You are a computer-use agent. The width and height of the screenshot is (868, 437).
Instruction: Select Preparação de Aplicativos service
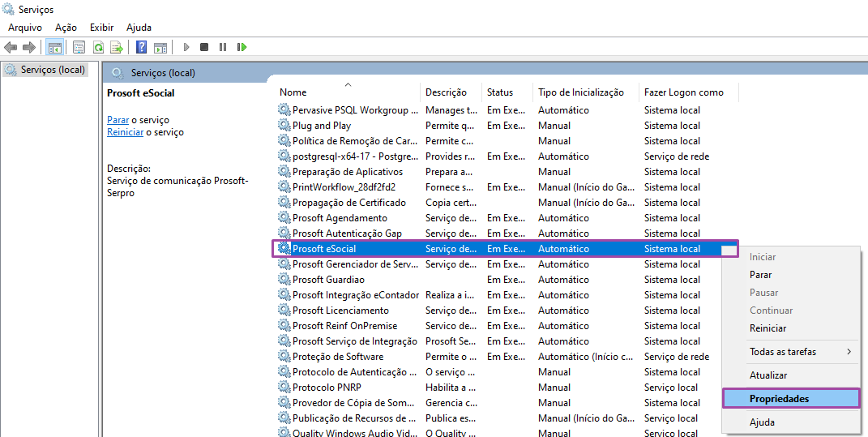tap(348, 172)
